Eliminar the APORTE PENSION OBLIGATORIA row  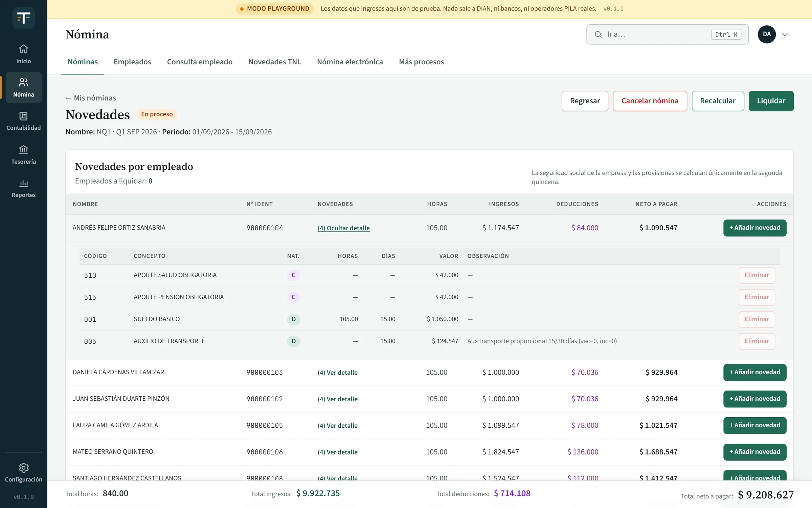tap(757, 297)
